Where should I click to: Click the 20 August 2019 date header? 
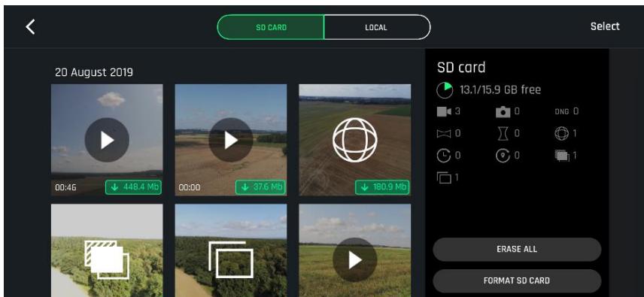pyautogui.click(x=94, y=73)
